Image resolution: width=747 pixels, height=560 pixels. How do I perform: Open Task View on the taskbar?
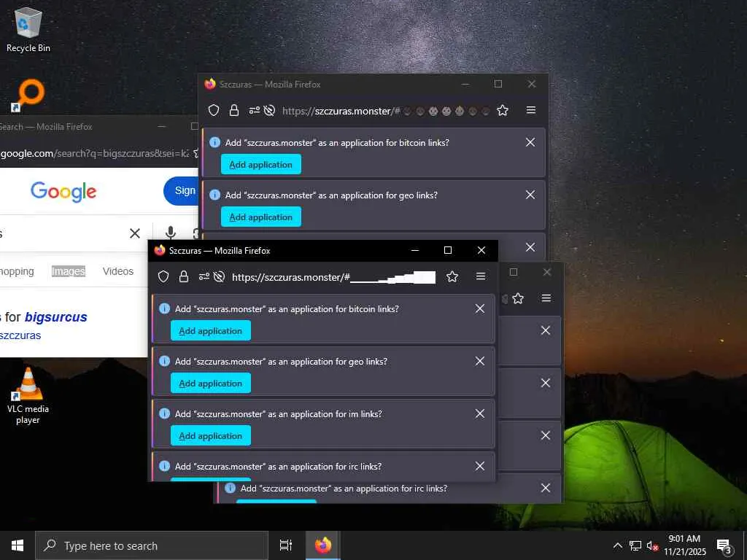(286, 545)
